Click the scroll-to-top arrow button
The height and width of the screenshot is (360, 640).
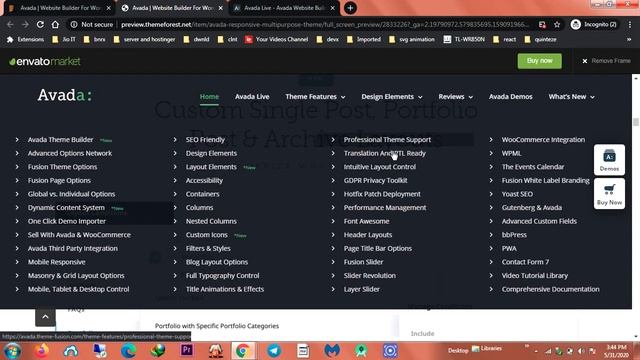(45, 316)
